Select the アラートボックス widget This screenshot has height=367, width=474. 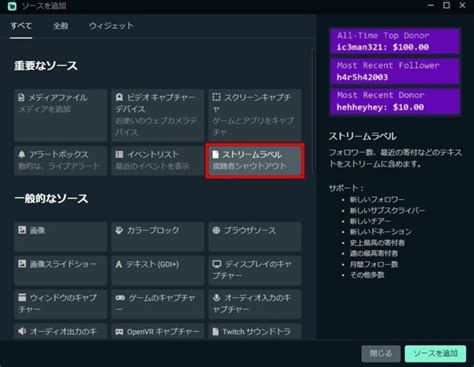60,160
